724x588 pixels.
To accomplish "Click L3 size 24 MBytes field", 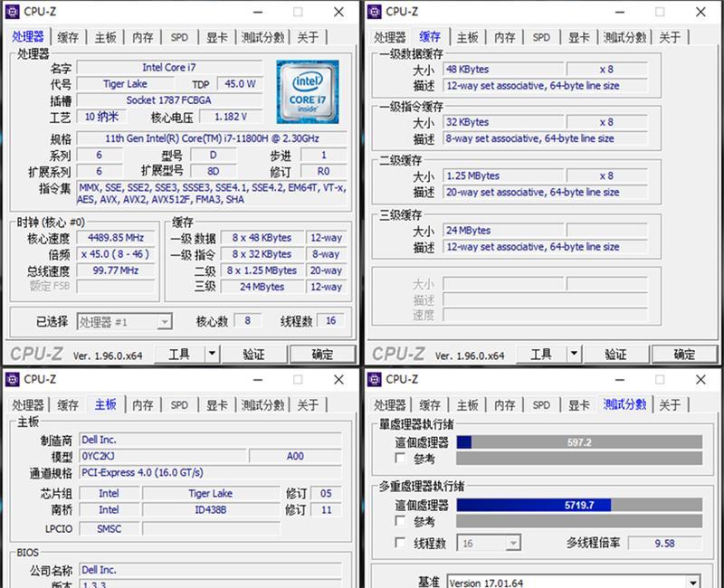I will (503, 231).
